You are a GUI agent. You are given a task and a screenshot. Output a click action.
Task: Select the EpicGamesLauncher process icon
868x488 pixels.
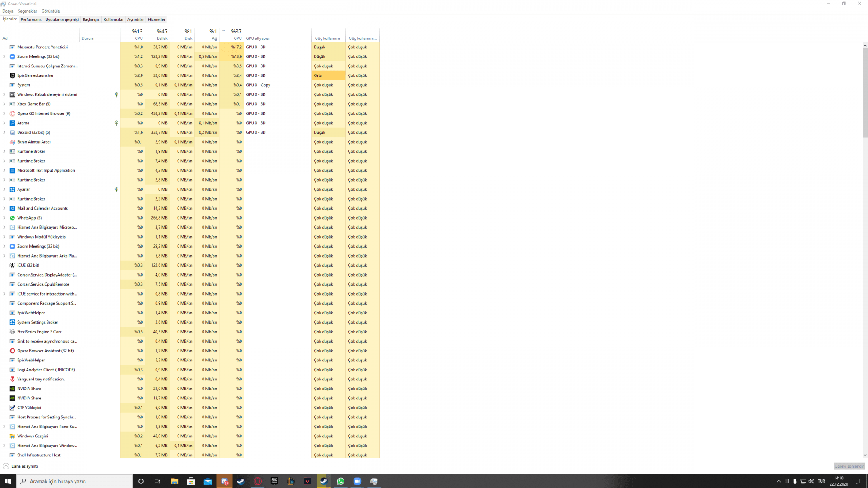pos(12,75)
